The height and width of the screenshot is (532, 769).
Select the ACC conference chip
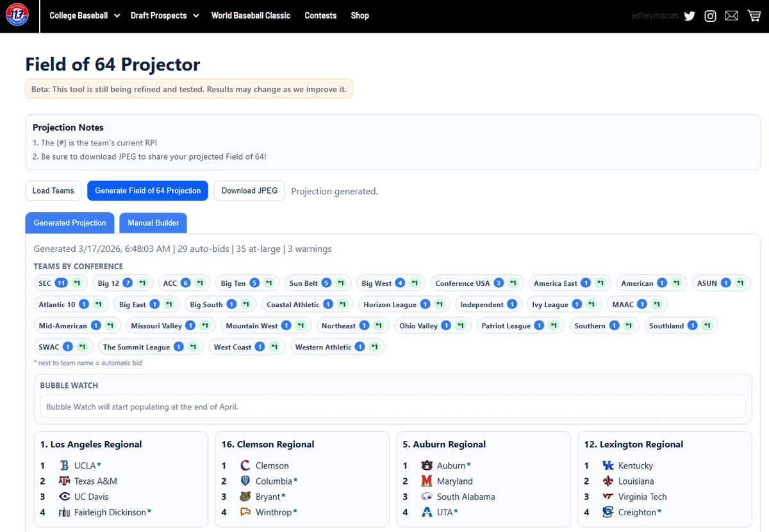coord(185,283)
